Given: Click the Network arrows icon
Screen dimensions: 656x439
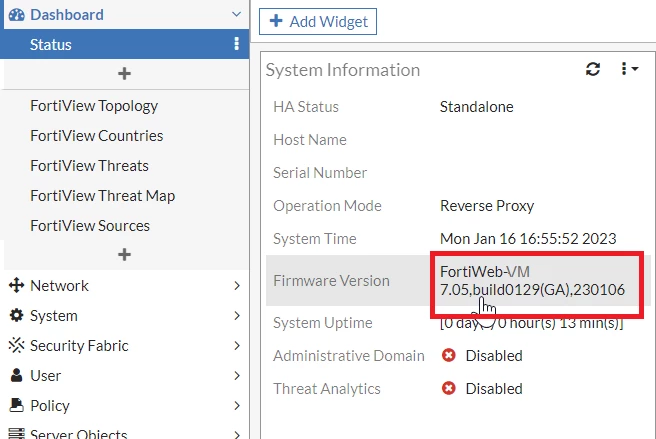Looking at the screenshot, I should click(16, 285).
